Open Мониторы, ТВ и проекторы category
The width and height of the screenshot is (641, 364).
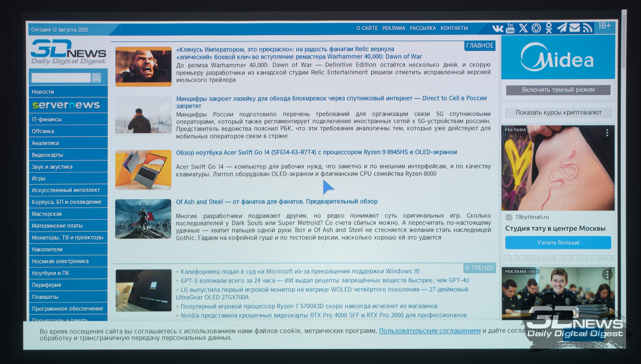(68, 237)
